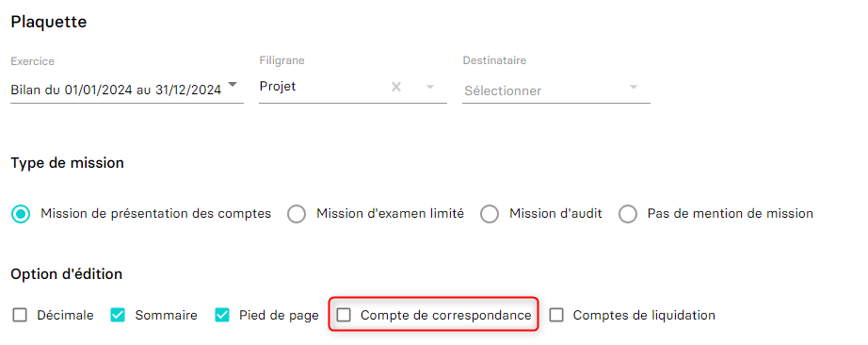868x345 pixels.
Task: Click the Option d'édition section title
Action: (67, 274)
